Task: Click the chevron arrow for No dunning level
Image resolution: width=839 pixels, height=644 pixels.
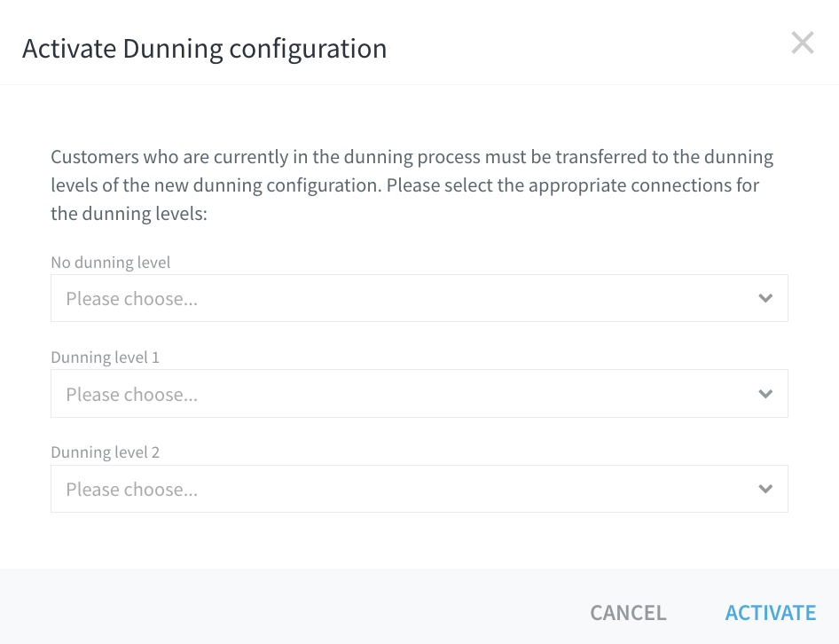Action: pos(765,298)
